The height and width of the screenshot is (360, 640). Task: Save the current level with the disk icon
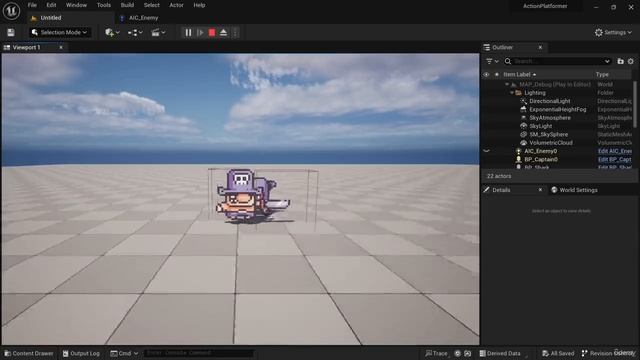pos(11,32)
